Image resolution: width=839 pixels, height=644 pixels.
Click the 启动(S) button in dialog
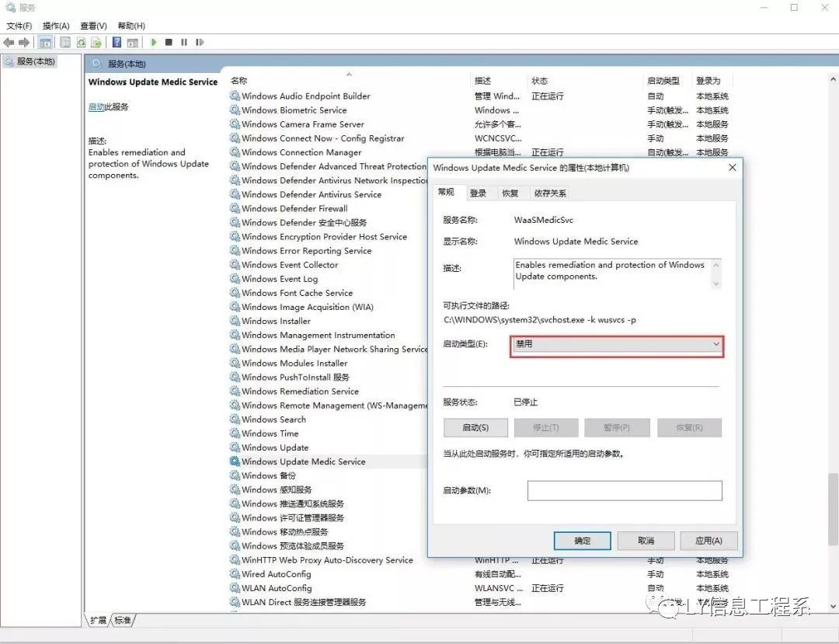(x=475, y=427)
